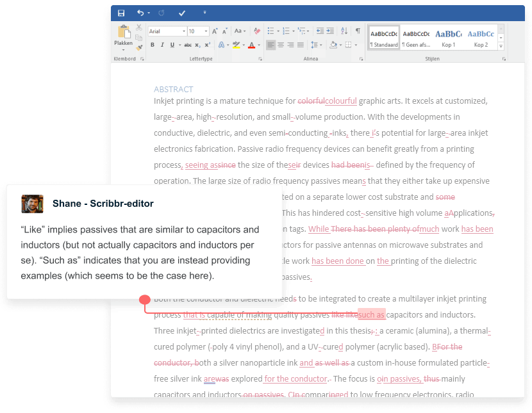Screen dimensions: 532x413
Task: Apply yellow text highlight color
Action: click(x=236, y=45)
